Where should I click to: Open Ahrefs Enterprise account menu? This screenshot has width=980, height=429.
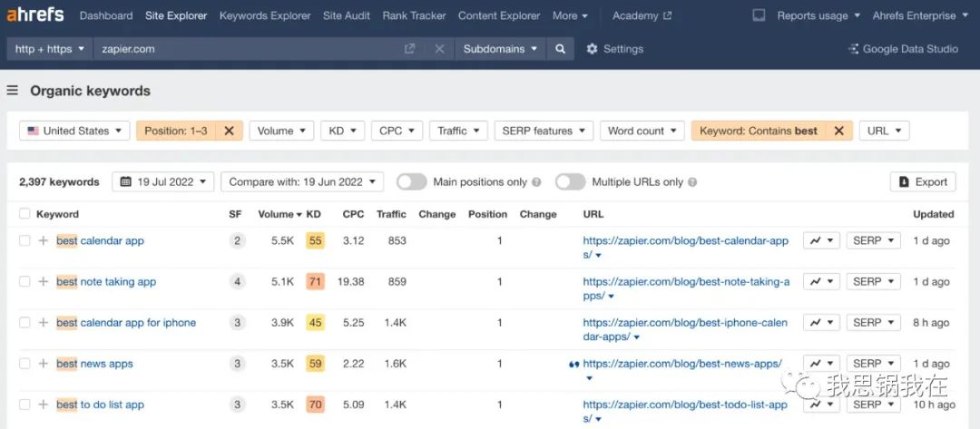click(919, 15)
